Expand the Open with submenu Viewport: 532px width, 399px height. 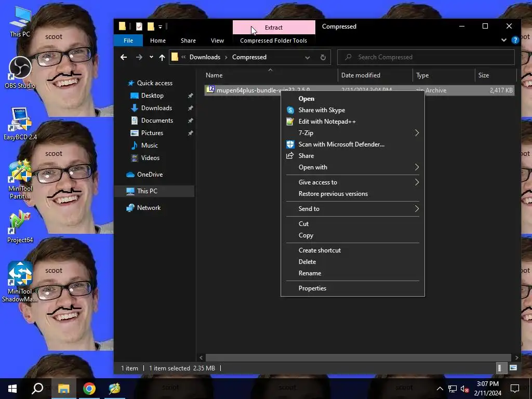click(353, 167)
